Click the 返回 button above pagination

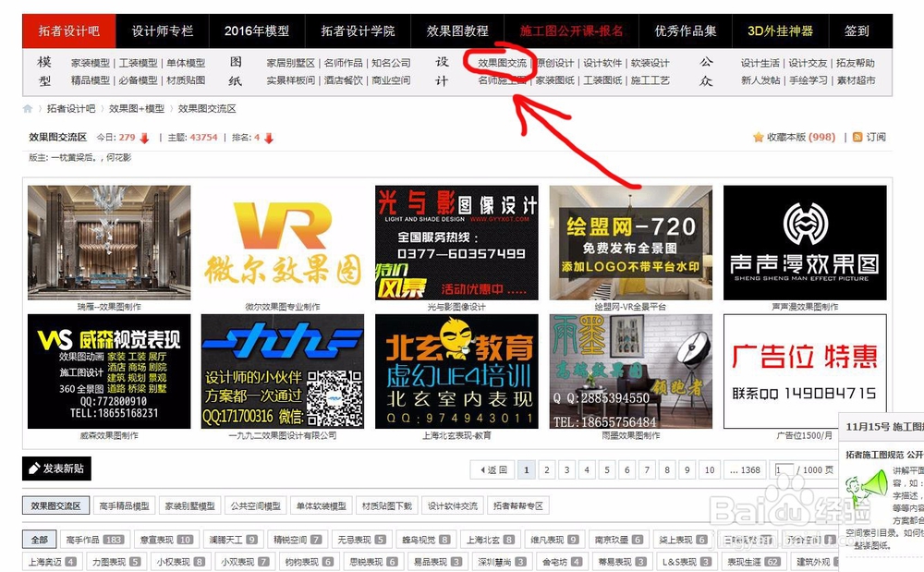coord(492,470)
